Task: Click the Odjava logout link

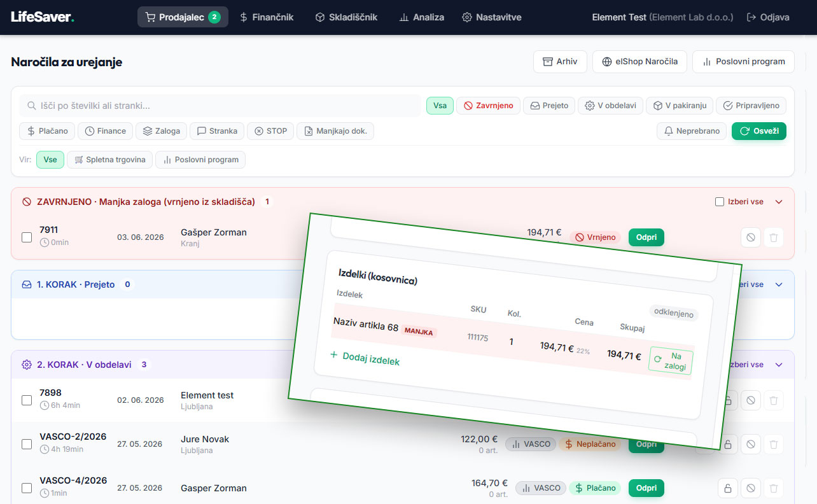Action: tap(768, 17)
